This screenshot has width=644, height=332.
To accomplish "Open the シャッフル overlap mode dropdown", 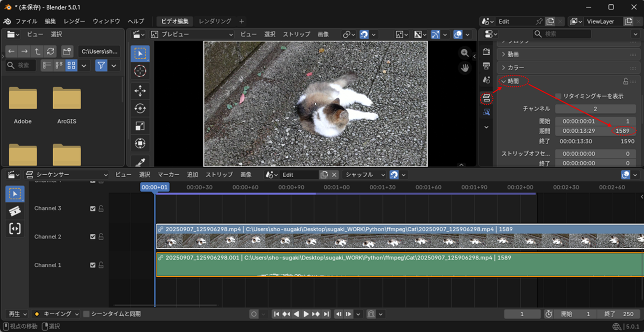I will (x=364, y=175).
